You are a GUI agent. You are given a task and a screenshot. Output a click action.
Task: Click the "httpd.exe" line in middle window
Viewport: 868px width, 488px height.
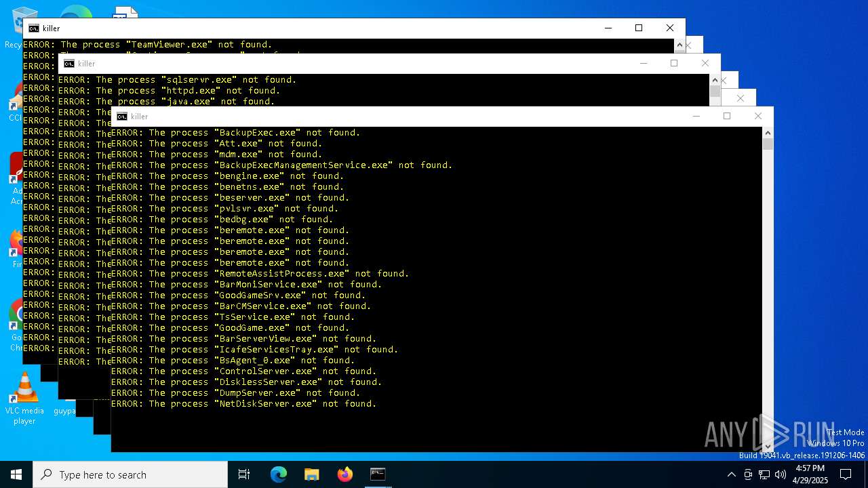point(170,91)
